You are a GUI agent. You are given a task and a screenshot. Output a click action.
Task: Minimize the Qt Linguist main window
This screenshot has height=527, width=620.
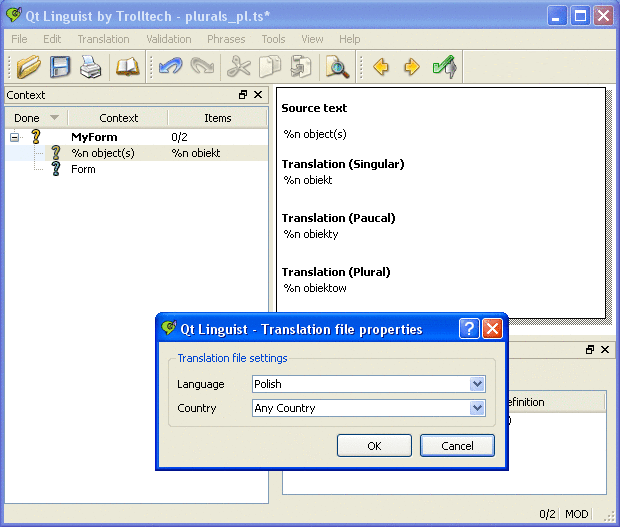557,16
